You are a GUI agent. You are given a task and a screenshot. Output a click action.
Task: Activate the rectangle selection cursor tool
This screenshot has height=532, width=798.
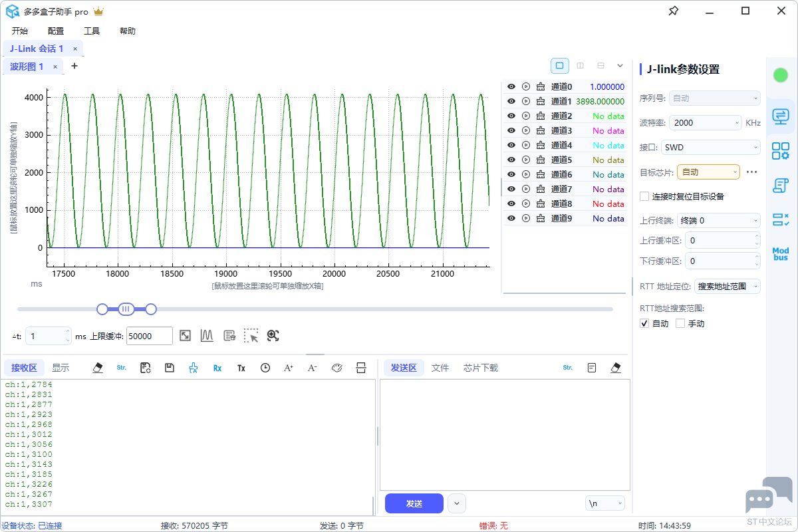tap(251, 336)
